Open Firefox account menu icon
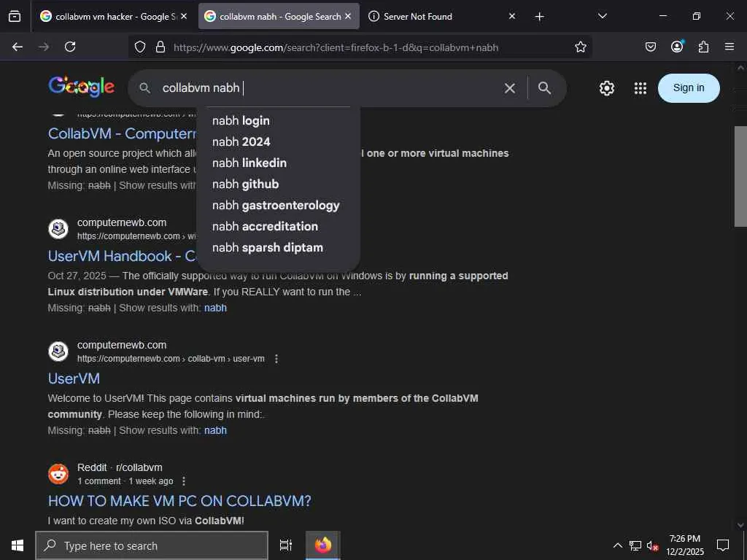Image resolution: width=747 pixels, height=560 pixels. [x=677, y=46]
